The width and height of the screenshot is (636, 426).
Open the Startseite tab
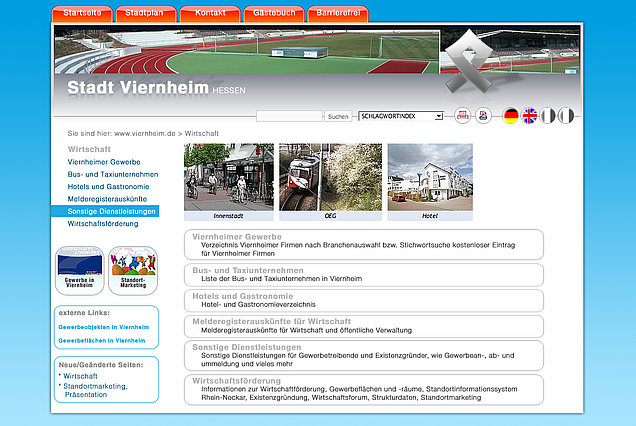[x=82, y=13]
